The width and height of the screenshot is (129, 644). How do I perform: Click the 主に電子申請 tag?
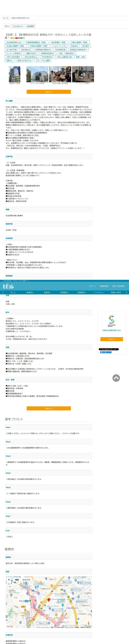[x=12, y=50]
